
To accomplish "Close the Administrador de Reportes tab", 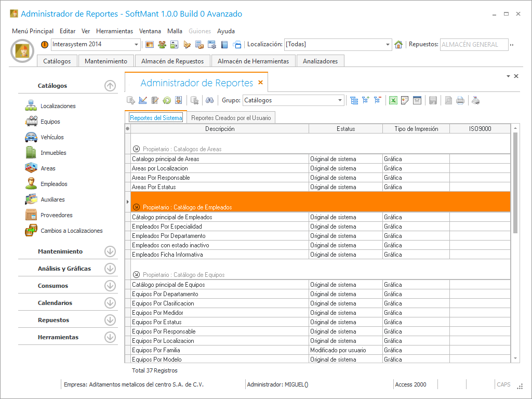I will (261, 83).
